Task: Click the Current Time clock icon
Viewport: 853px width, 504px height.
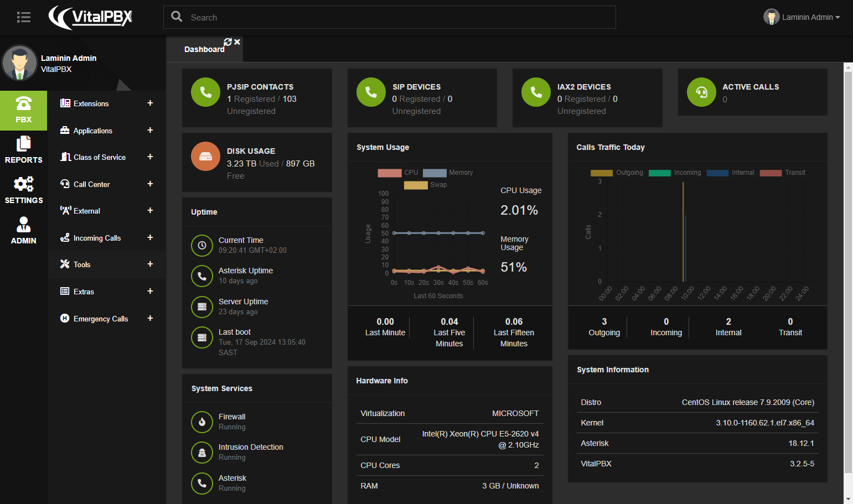Action: pyautogui.click(x=202, y=245)
